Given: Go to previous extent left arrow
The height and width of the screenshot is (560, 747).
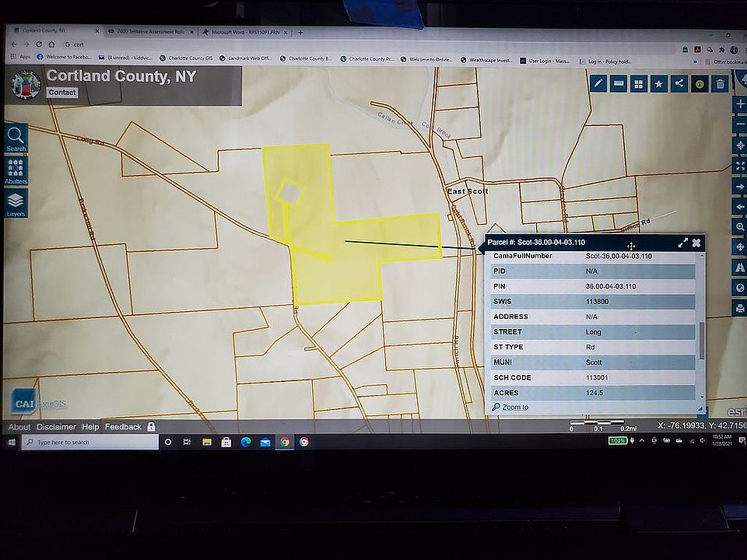Looking at the screenshot, I should pyautogui.click(x=740, y=207).
